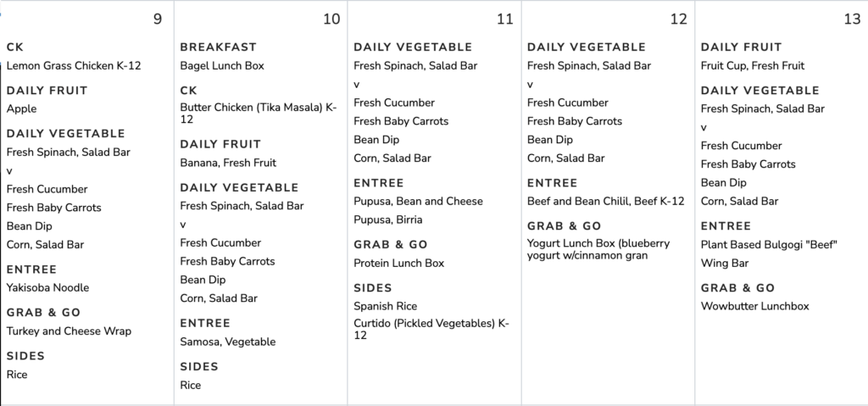The image size is (868, 406).
Task: Open the Protein Lunch Box item
Action: coord(398,264)
